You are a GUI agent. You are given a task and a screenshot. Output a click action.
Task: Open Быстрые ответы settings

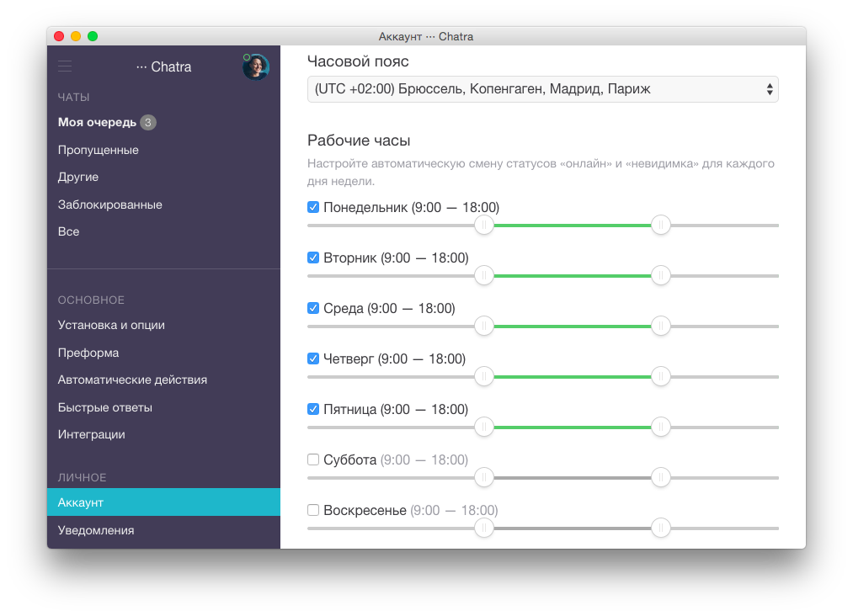(x=105, y=407)
